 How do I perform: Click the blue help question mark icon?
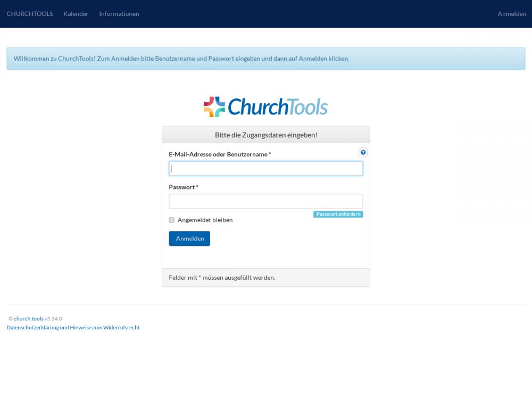pos(363,153)
